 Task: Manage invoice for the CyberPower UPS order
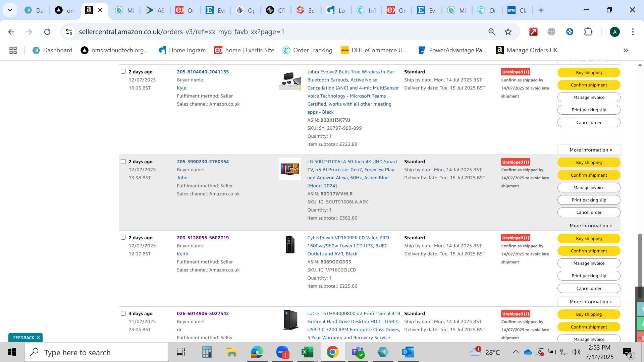pyautogui.click(x=589, y=263)
